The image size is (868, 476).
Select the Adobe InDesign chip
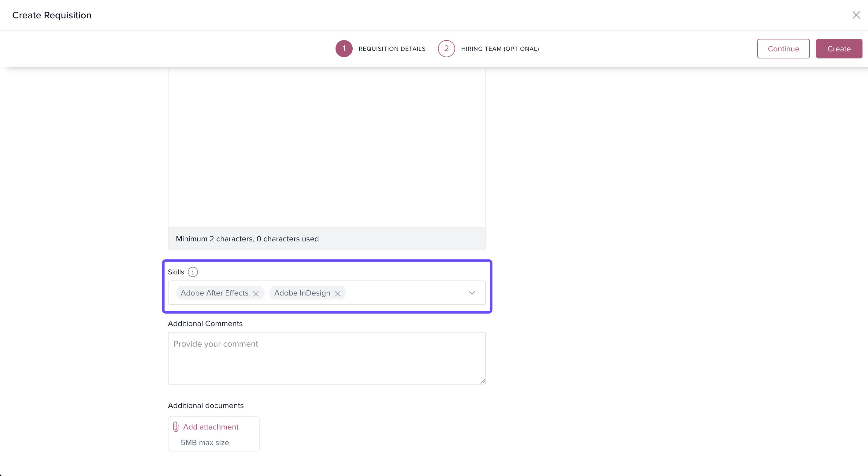(x=302, y=293)
